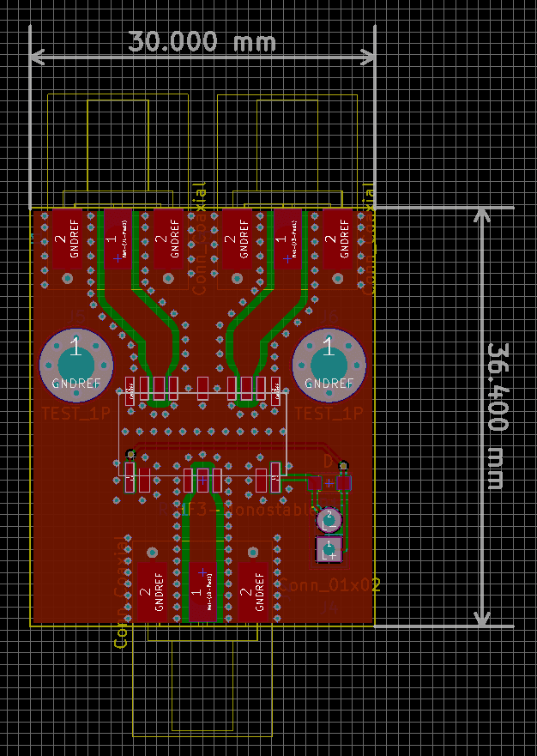The width and height of the screenshot is (537, 756).
Task: Select signal pad 1 of top-left coaxial connector
Action: pos(118,239)
